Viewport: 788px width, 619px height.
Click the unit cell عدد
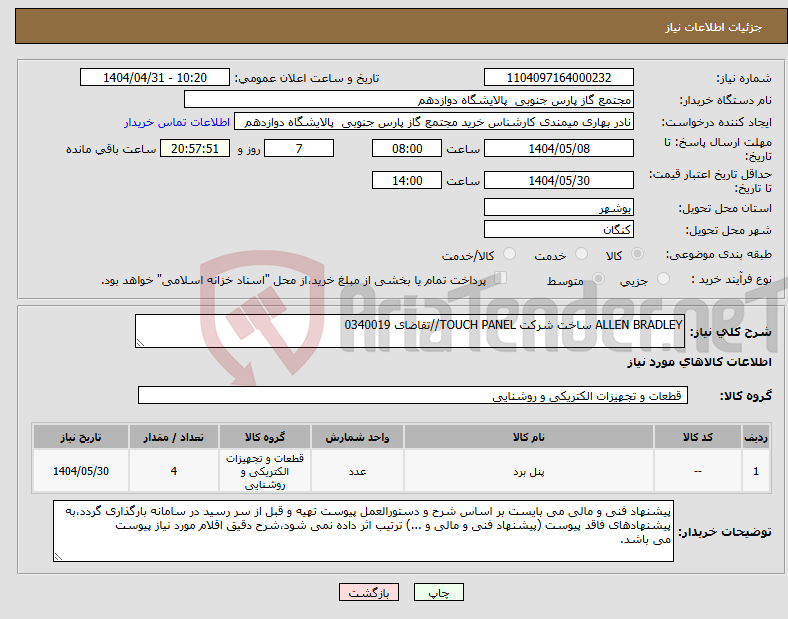coord(357,471)
